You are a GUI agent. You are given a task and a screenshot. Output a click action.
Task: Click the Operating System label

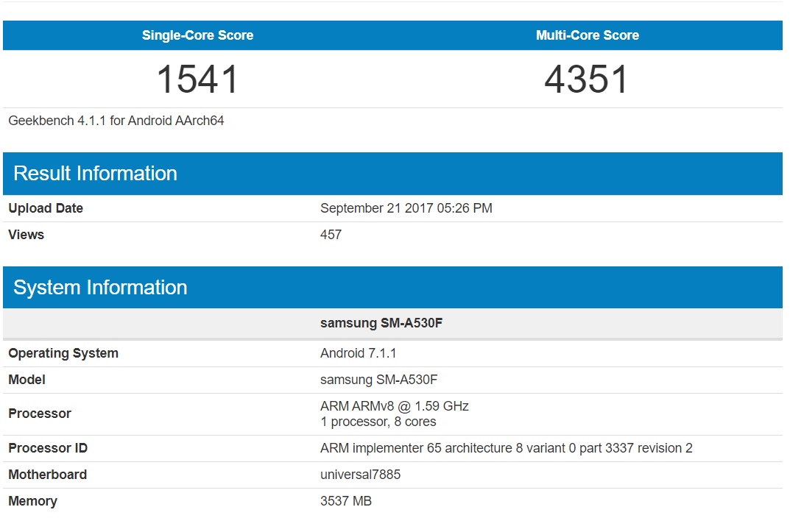(x=63, y=353)
